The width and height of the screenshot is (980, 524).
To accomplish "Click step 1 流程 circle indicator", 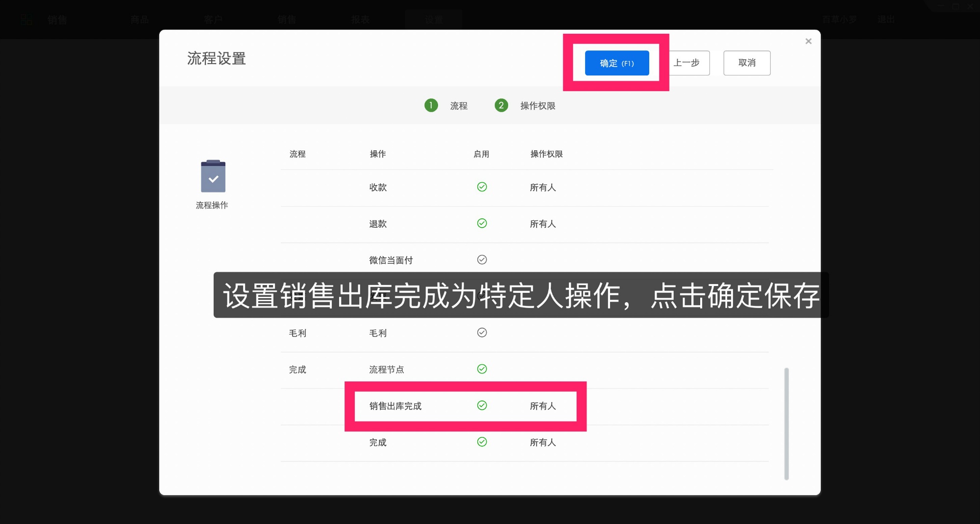I will (x=431, y=105).
